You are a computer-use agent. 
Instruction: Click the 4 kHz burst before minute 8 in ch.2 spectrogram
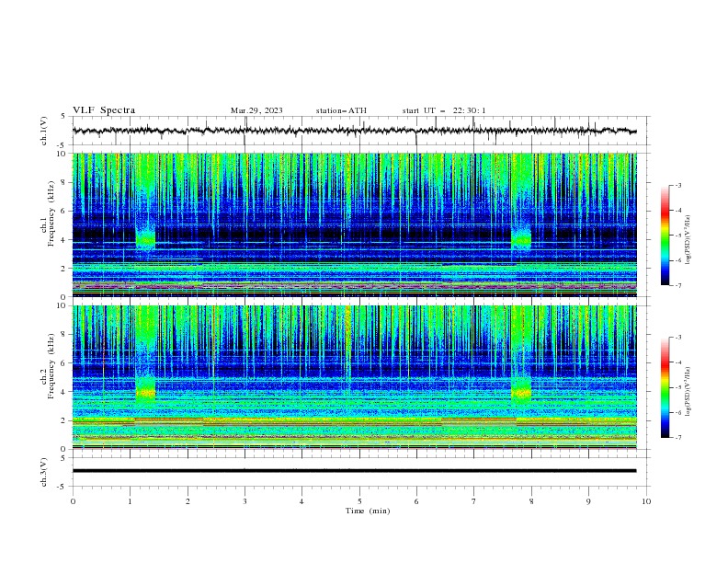[x=521, y=390]
